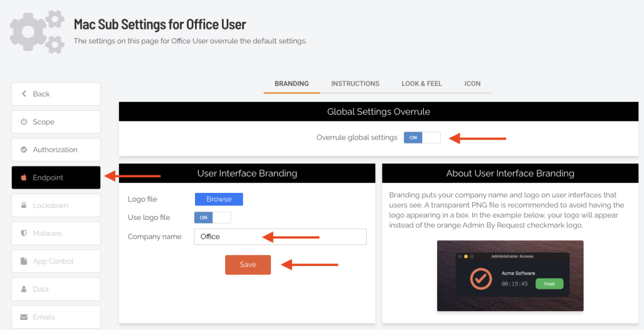Select the Icon tab
This screenshot has height=330, width=644.
pyautogui.click(x=472, y=84)
